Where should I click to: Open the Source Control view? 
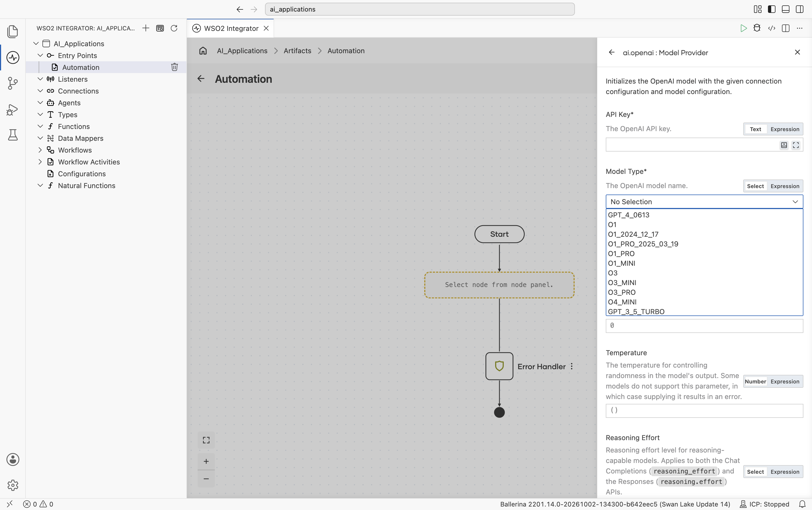[x=13, y=83]
